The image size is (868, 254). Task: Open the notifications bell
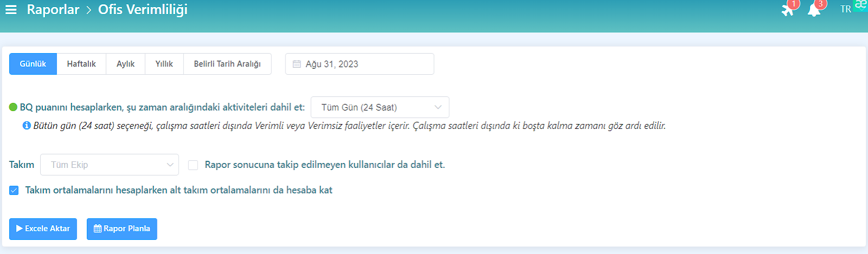pos(813,10)
